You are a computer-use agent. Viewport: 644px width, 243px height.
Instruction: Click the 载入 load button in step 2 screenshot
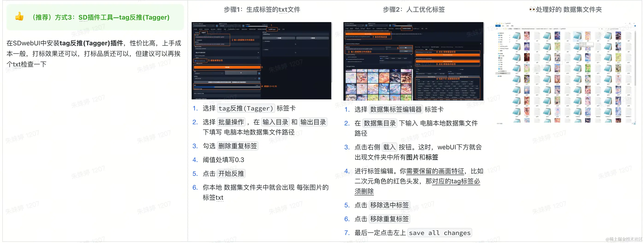406,48
